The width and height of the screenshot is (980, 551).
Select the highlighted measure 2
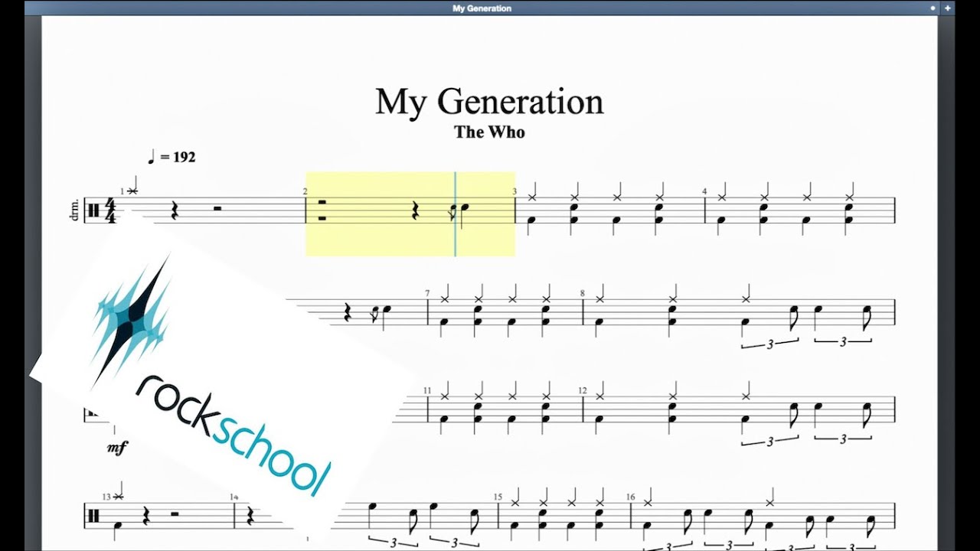click(410, 214)
